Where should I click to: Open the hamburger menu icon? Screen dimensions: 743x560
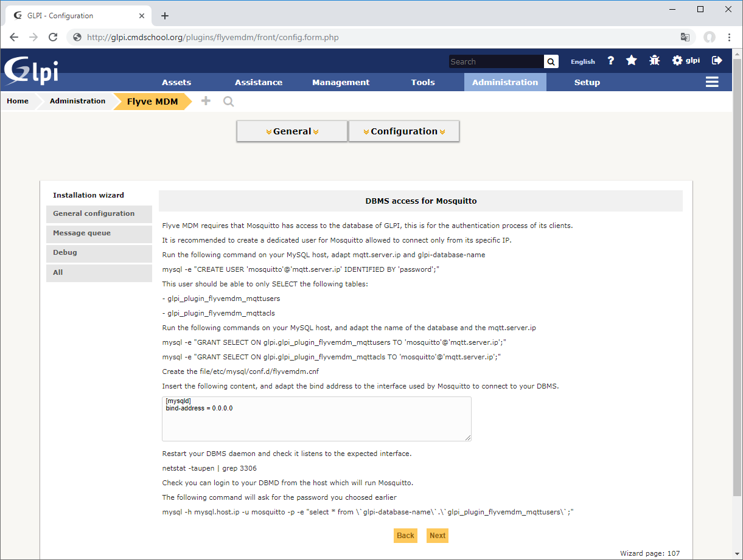click(712, 82)
